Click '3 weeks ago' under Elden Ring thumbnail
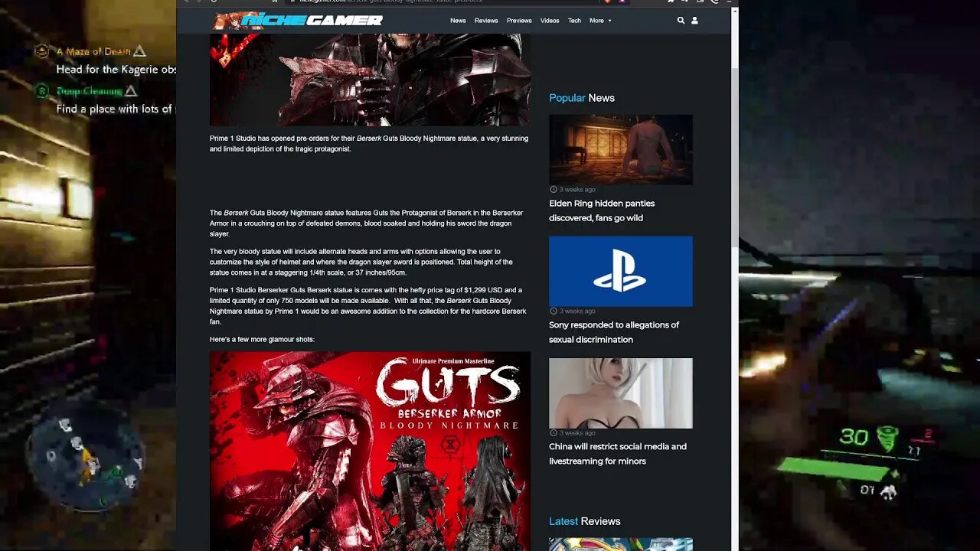The width and height of the screenshot is (980, 551). pos(577,189)
